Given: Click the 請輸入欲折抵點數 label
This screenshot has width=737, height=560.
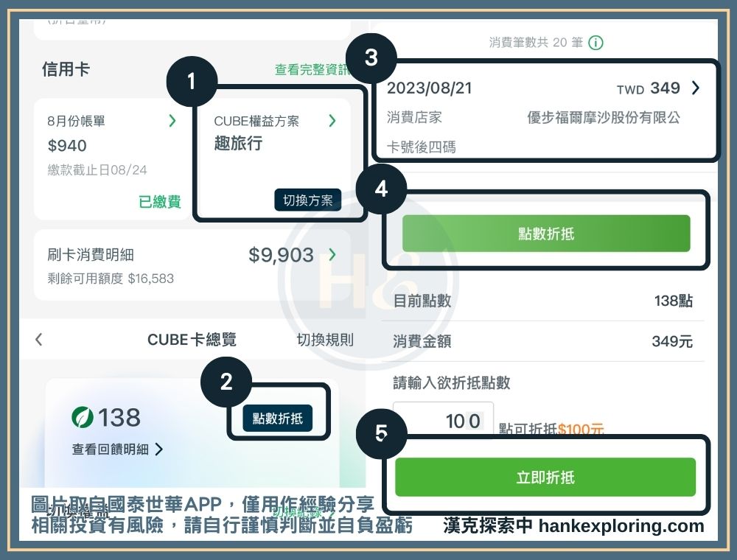Looking at the screenshot, I should point(452,382).
